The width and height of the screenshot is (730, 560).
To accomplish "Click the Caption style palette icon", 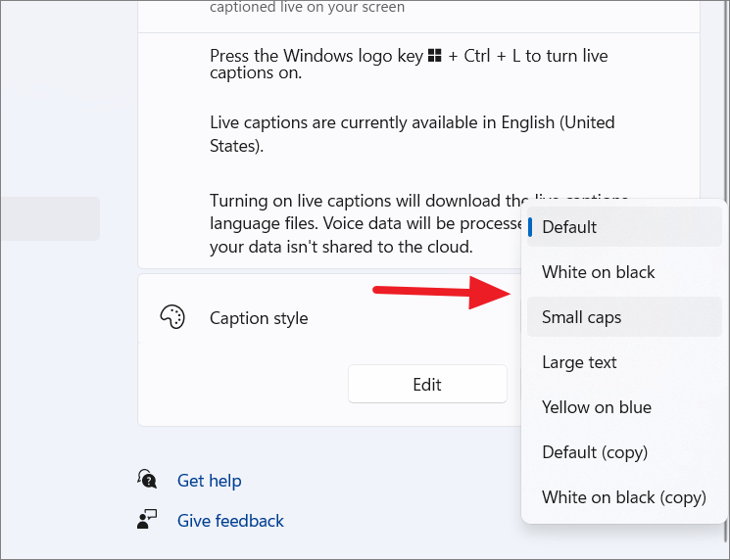I will click(x=172, y=317).
